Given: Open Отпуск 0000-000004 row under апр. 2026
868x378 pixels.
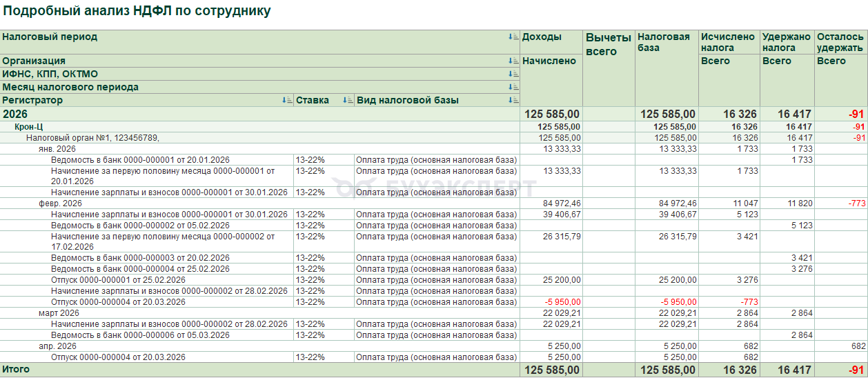Looking at the screenshot, I should 118,357.
